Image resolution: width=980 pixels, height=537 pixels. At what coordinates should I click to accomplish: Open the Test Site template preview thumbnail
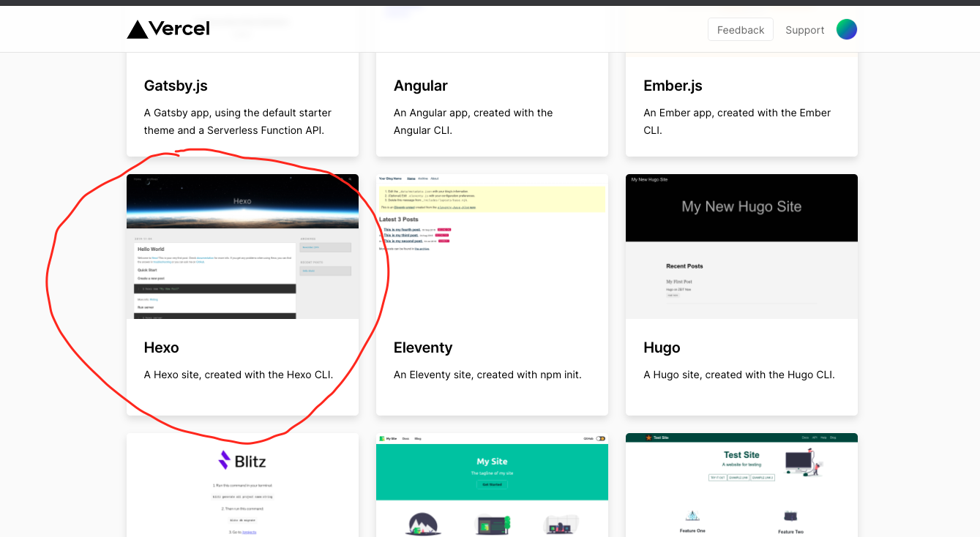point(741,485)
